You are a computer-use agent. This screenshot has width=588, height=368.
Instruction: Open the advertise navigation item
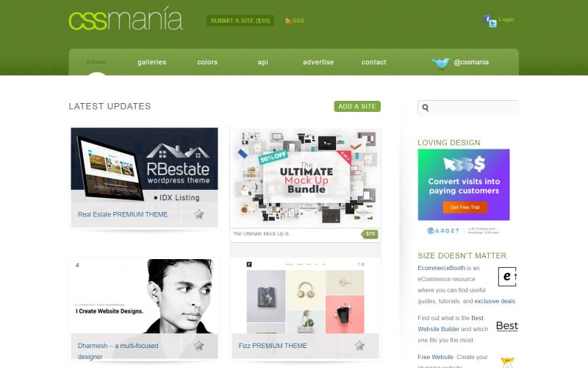click(x=318, y=63)
